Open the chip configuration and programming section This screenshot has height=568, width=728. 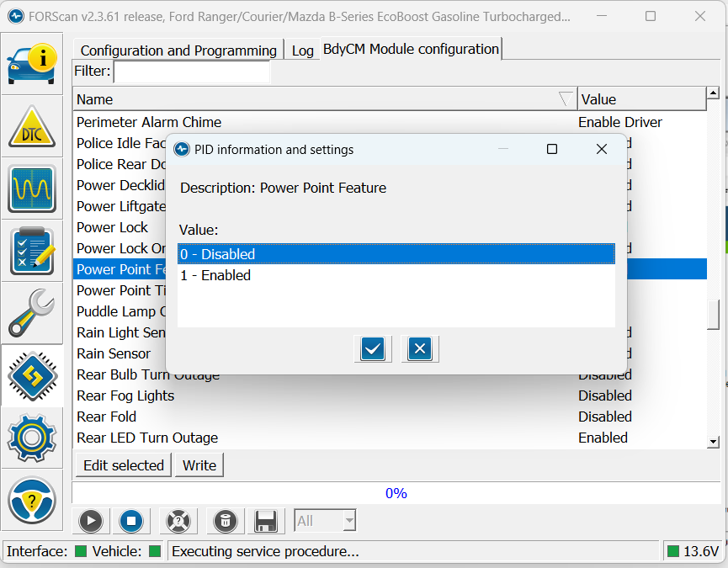[32, 376]
